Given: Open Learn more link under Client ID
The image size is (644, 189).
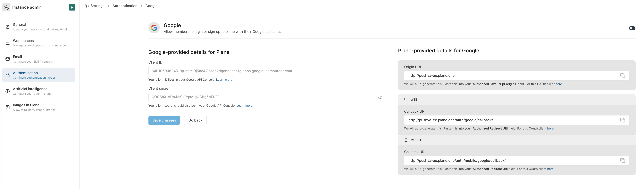Looking at the screenshot, I should [224, 79].
